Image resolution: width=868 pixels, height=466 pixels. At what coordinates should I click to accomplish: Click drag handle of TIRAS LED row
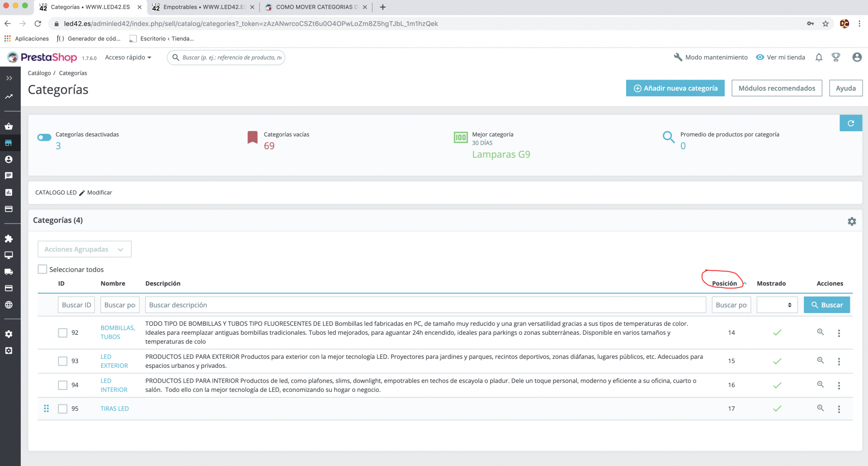tap(46, 409)
